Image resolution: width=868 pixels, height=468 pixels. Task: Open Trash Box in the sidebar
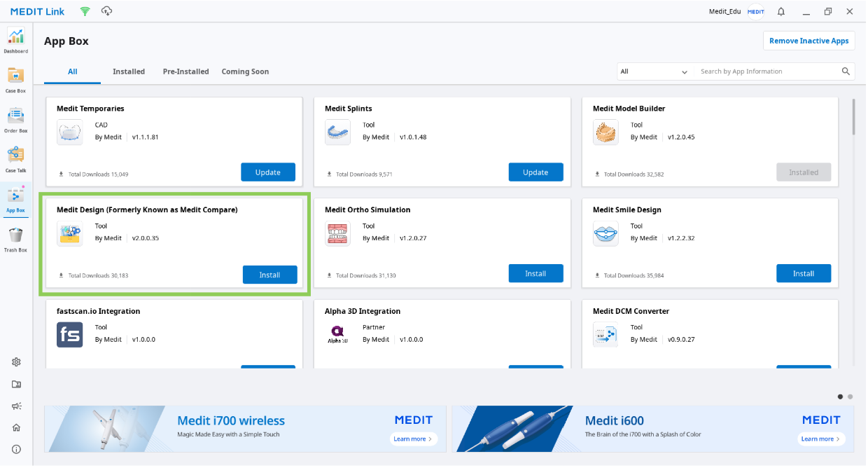click(x=15, y=239)
